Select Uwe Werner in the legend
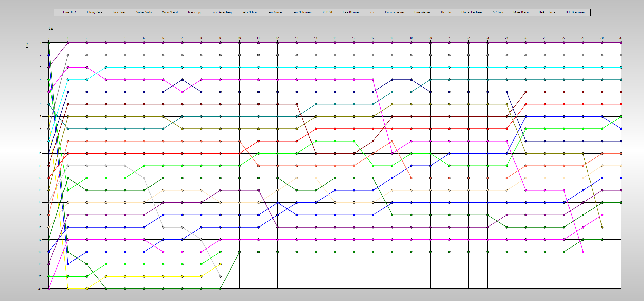The width and height of the screenshot is (644, 301). click(419, 12)
